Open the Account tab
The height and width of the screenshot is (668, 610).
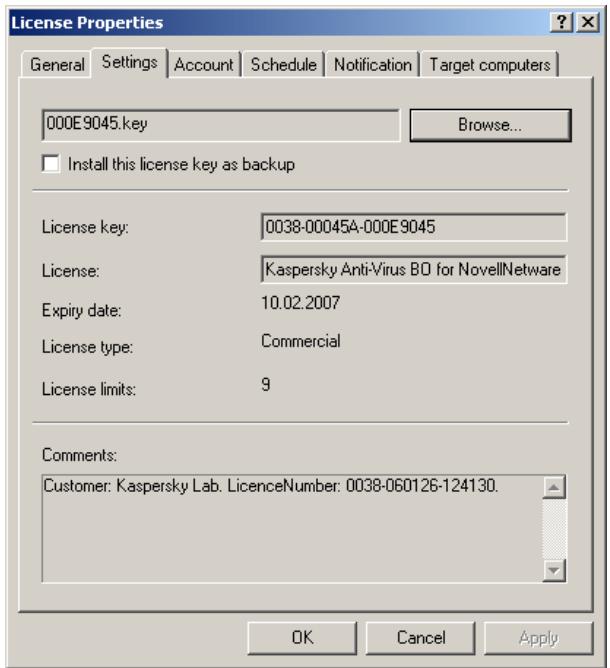tap(204, 65)
